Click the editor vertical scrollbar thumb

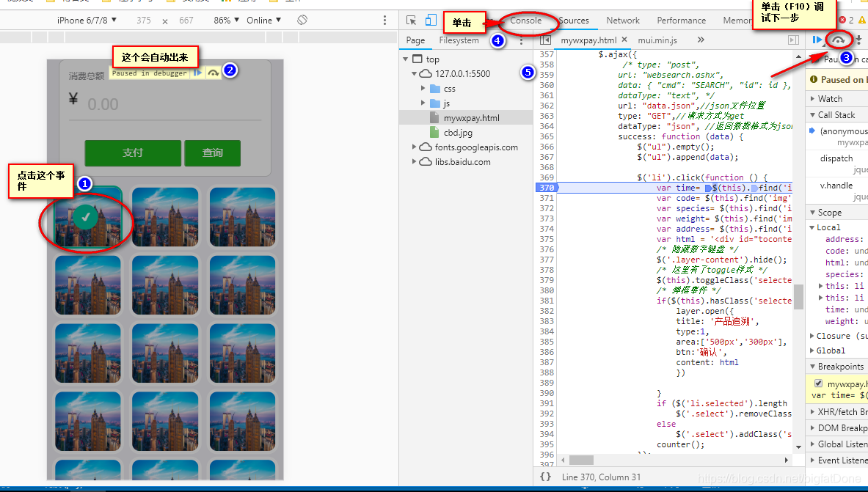point(798,297)
